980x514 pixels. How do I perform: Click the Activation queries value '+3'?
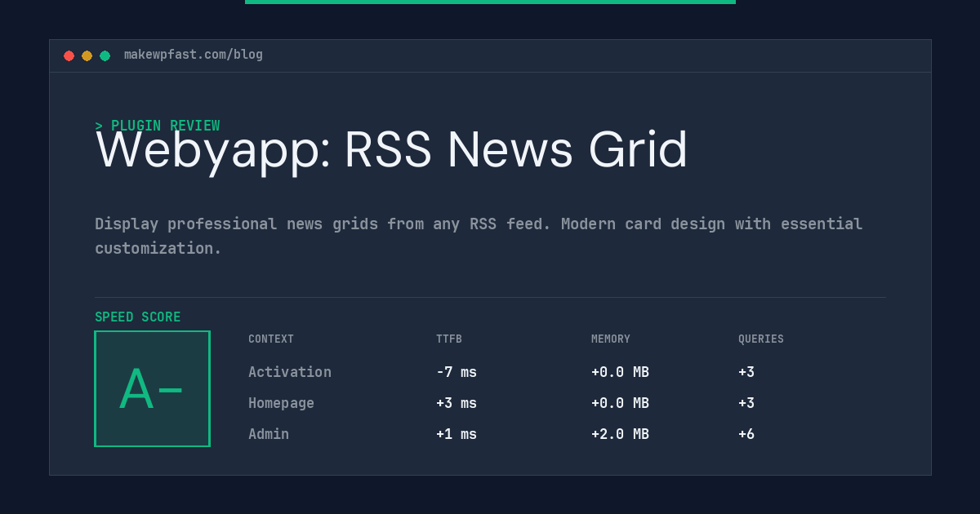click(746, 372)
